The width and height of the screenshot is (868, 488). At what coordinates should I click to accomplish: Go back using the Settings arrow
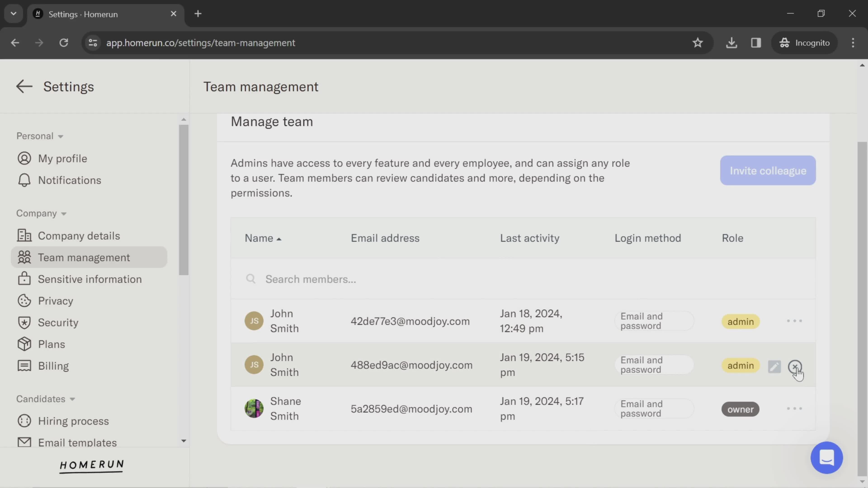click(24, 87)
